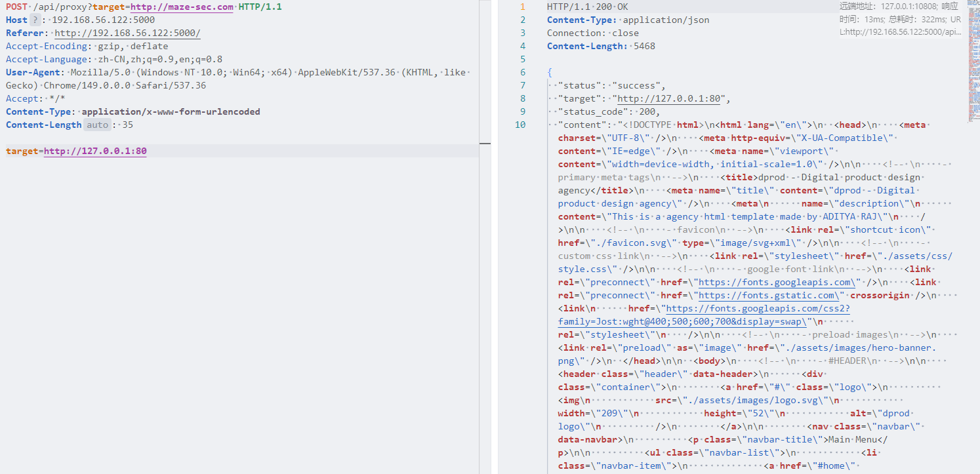
Task: Click the "content" JSON key
Action: pos(582,125)
